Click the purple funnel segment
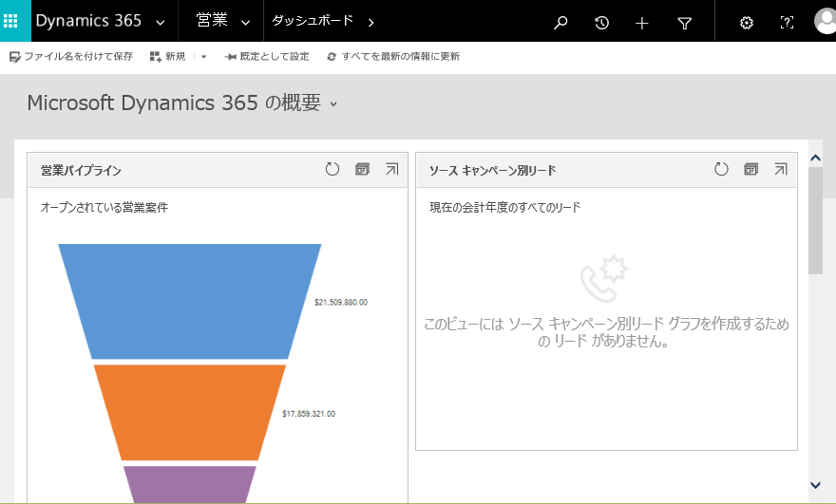 click(190, 484)
